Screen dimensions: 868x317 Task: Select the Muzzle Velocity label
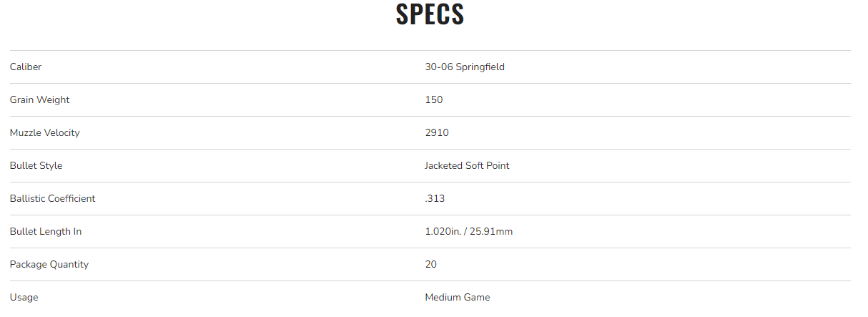point(45,132)
